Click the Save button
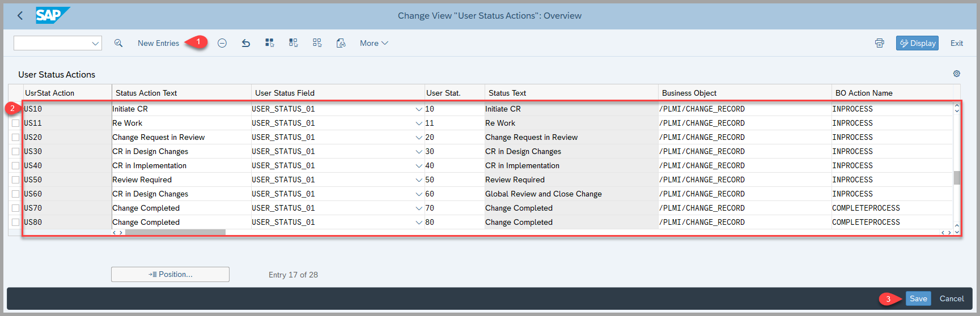Viewport: 980px width, 316px height. coord(918,298)
